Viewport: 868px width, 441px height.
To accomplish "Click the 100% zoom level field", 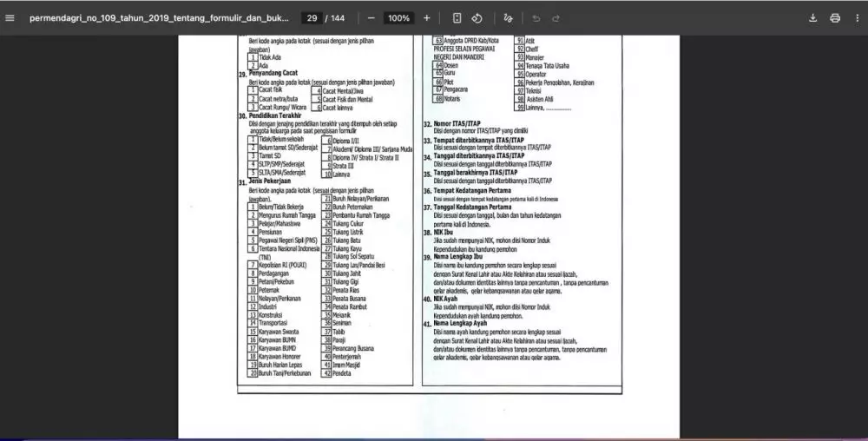I will pos(398,18).
